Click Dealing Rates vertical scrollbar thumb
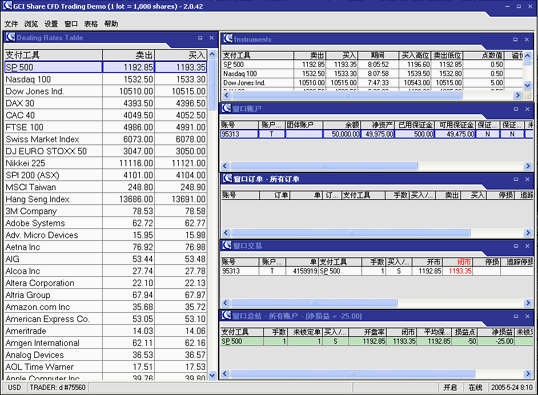 coord(212,85)
